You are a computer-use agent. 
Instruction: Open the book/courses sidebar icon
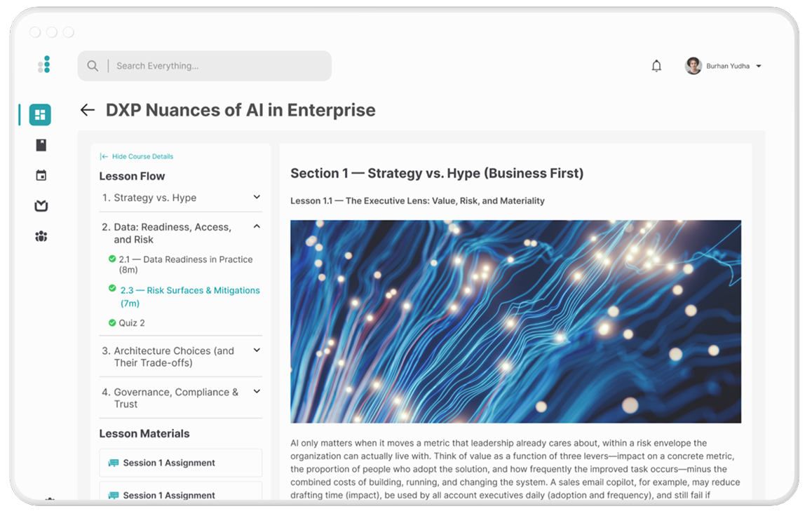point(41,145)
